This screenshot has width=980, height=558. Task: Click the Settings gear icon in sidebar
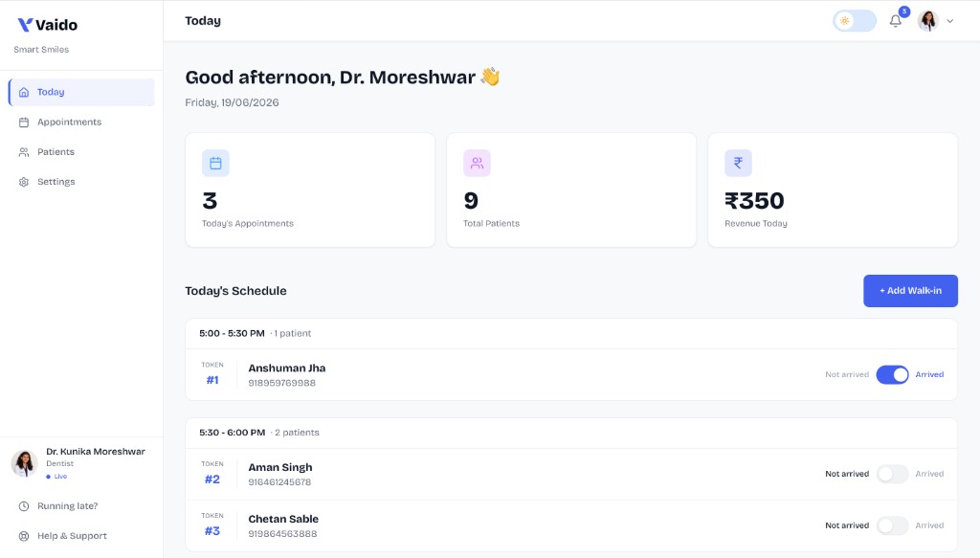24,182
